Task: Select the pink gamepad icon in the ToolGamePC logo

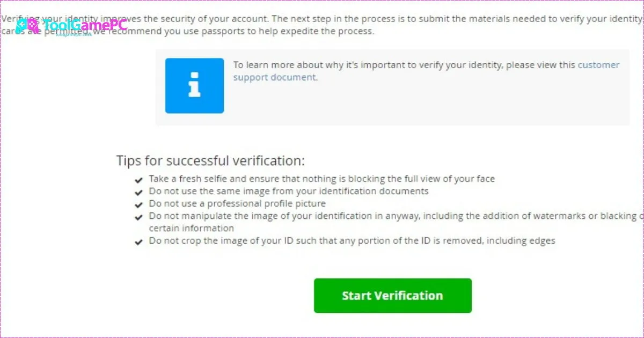Action: 33,26
